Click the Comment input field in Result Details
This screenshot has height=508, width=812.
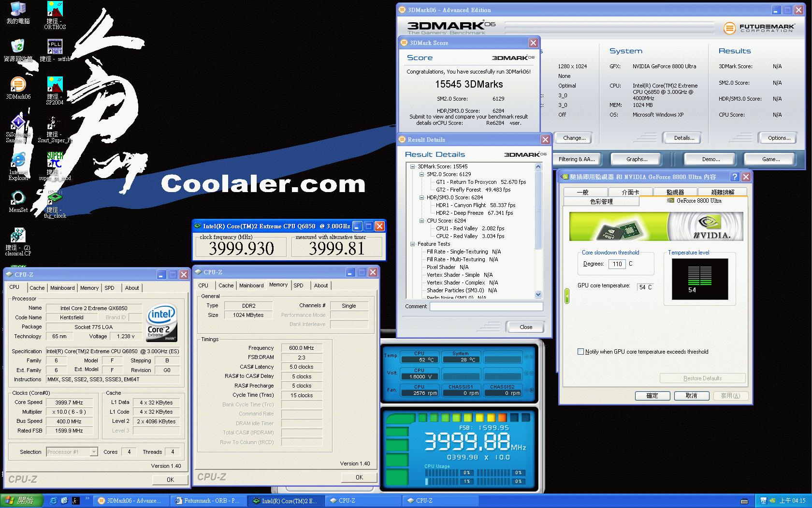[486, 306]
